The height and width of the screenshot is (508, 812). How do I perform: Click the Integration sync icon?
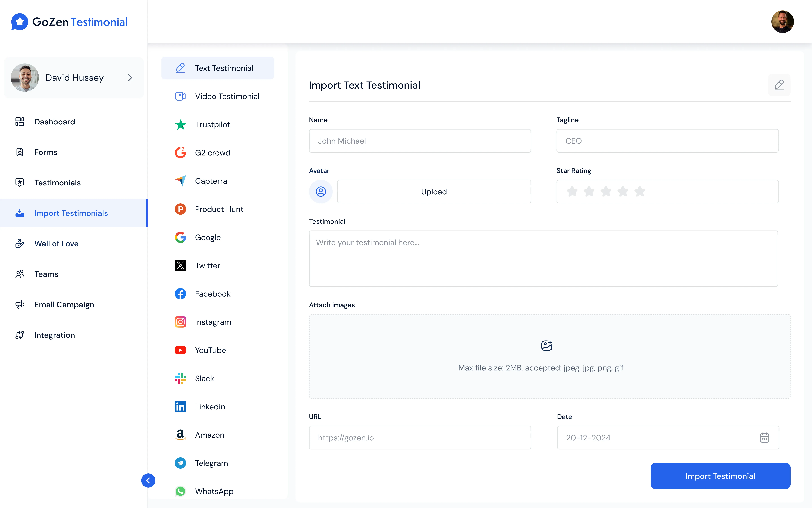click(20, 335)
